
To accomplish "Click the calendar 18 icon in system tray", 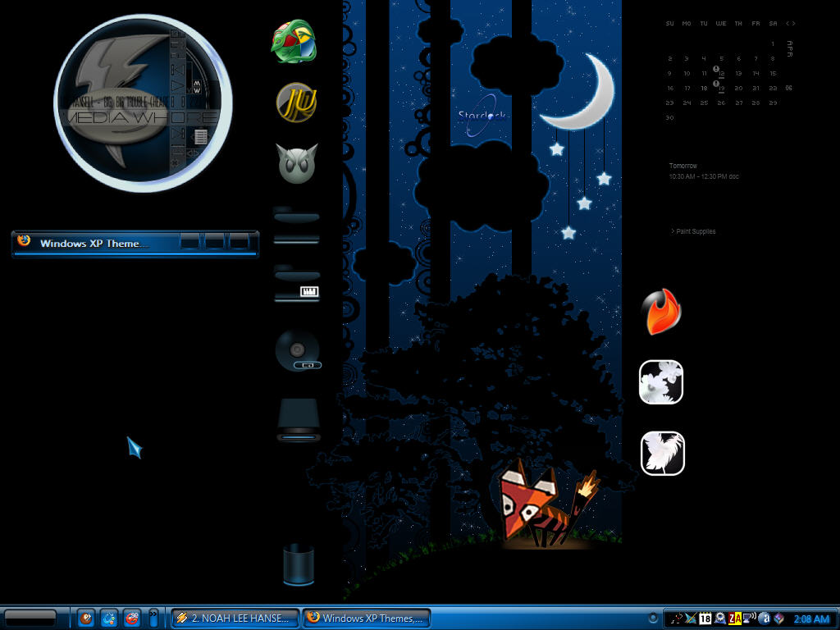I will pyautogui.click(x=705, y=619).
